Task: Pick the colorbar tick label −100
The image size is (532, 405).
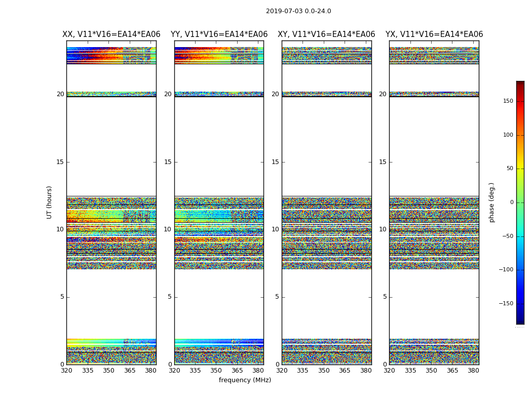Action: (506, 270)
